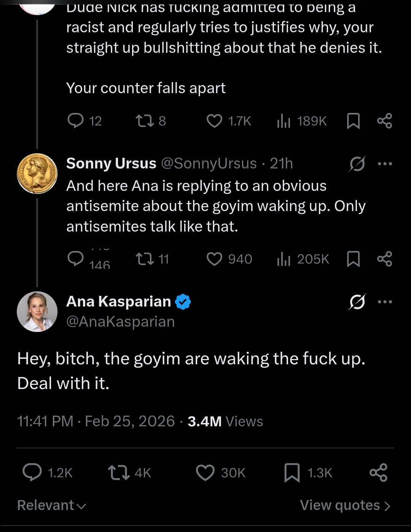View analytics for the 205K views reply
Screen dimensions: 411x532
[303, 259]
